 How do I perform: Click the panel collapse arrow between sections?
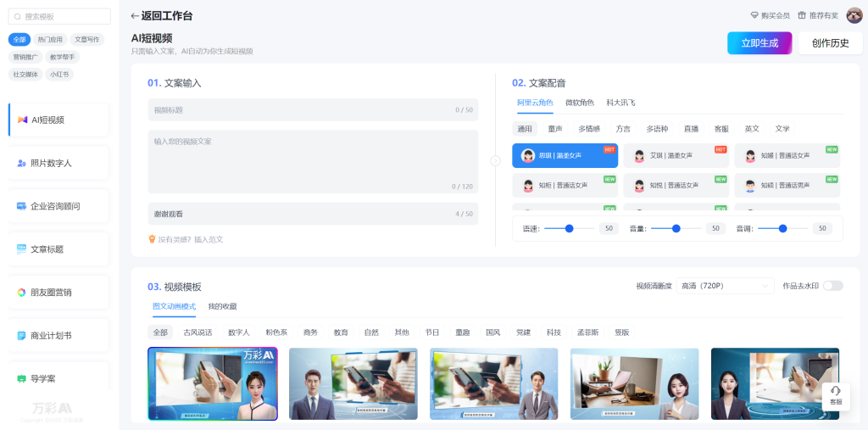pyautogui.click(x=495, y=160)
